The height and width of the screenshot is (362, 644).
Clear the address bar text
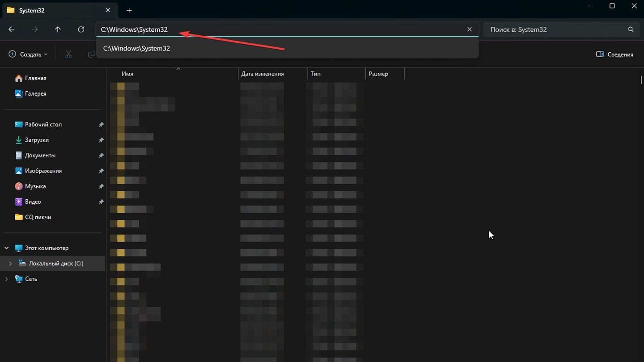pos(470,29)
